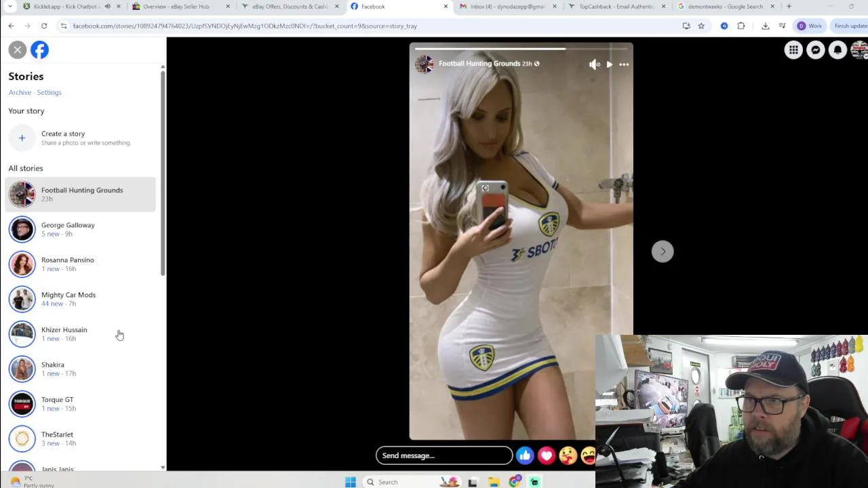The width and height of the screenshot is (868, 488).
Task: Go to the next story arrow
Action: tap(663, 251)
